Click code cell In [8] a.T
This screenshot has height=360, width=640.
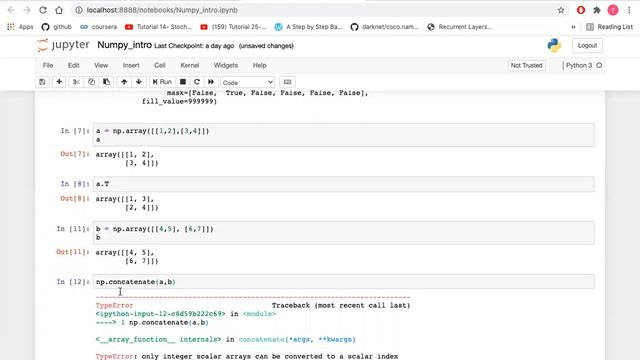tap(344, 184)
